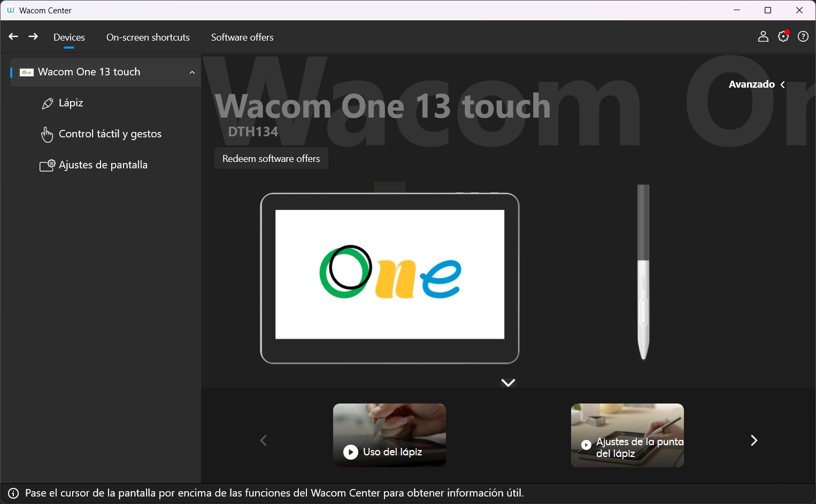This screenshot has width=816, height=504.
Task: Maximize the Wacom Center window
Action: pyautogui.click(x=768, y=10)
